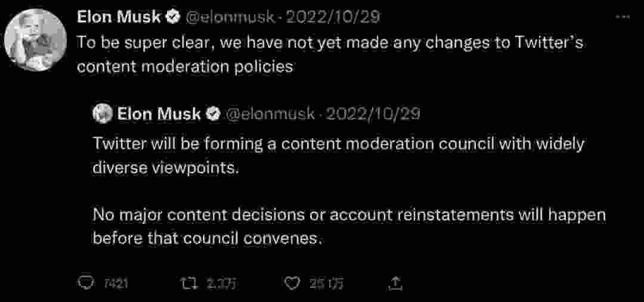The height and width of the screenshot is (302, 644).
Task: Click the verified badge on main tweet
Action: coord(173,17)
